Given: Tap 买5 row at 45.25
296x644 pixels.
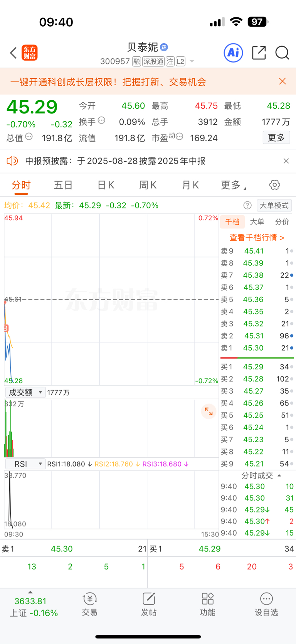Looking at the screenshot, I should 257,416.
